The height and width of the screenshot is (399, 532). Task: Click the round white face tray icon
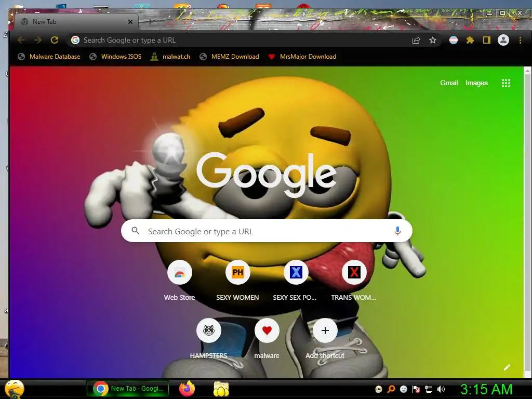(403, 389)
